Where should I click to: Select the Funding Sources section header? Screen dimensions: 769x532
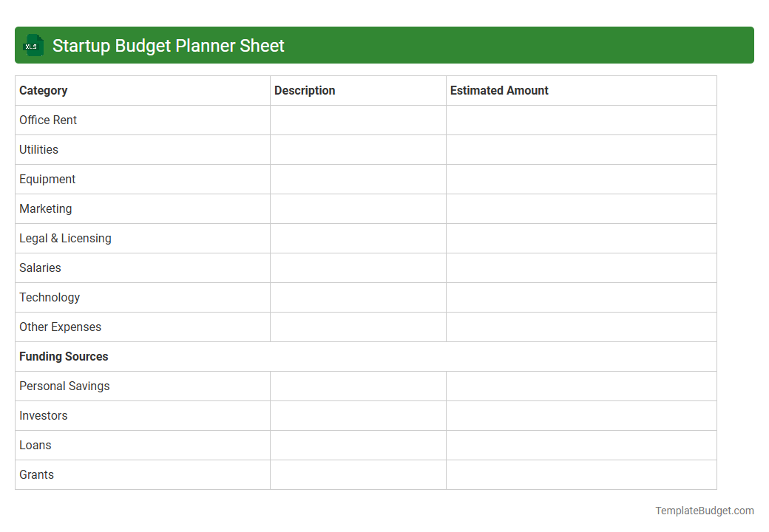[64, 356]
